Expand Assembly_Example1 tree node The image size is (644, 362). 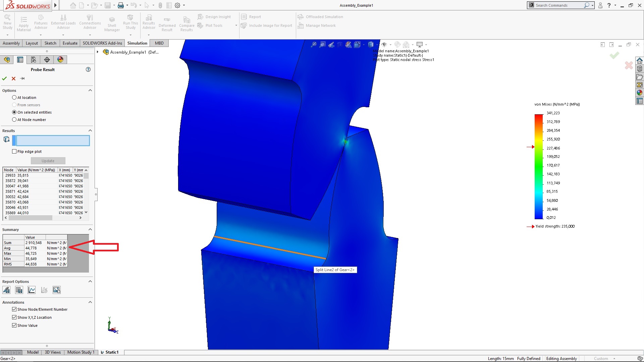pos(98,52)
